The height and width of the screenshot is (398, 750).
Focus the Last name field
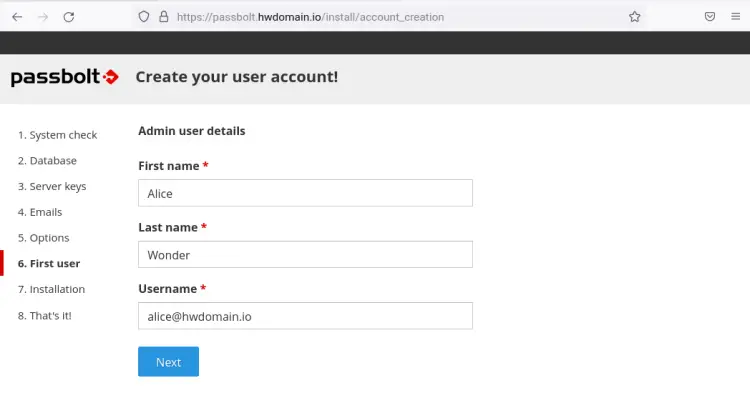coord(305,254)
